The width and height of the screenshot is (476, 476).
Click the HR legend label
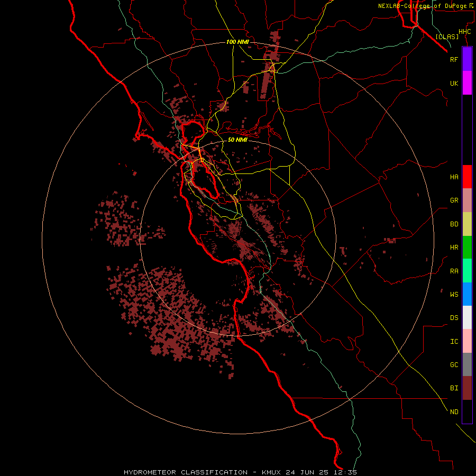(x=454, y=248)
